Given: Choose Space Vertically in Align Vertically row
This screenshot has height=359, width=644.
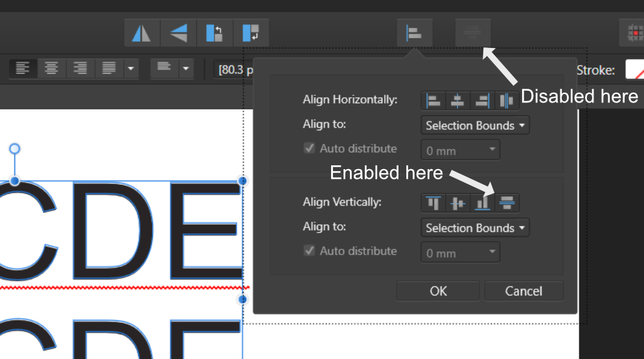Looking at the screenshot, I should 507,203.
